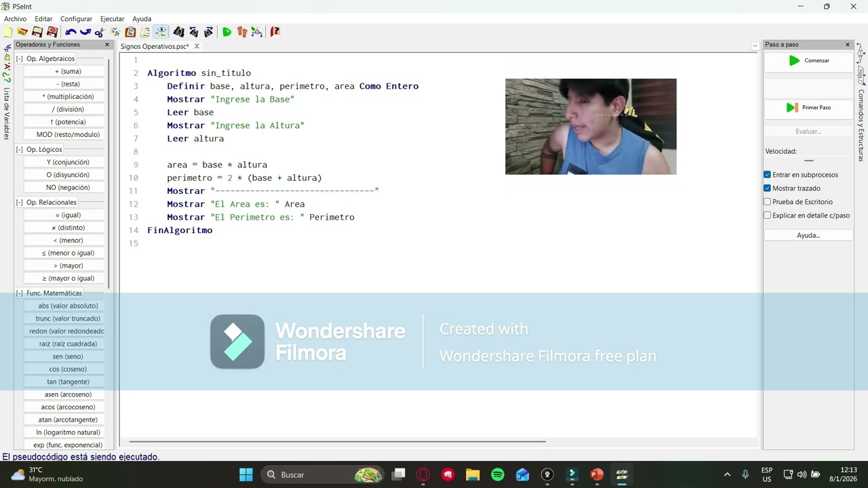The height and width of the screenshot is (488, 868).
Task: Choose Save As, the red floppy icon
Action: 52,32
